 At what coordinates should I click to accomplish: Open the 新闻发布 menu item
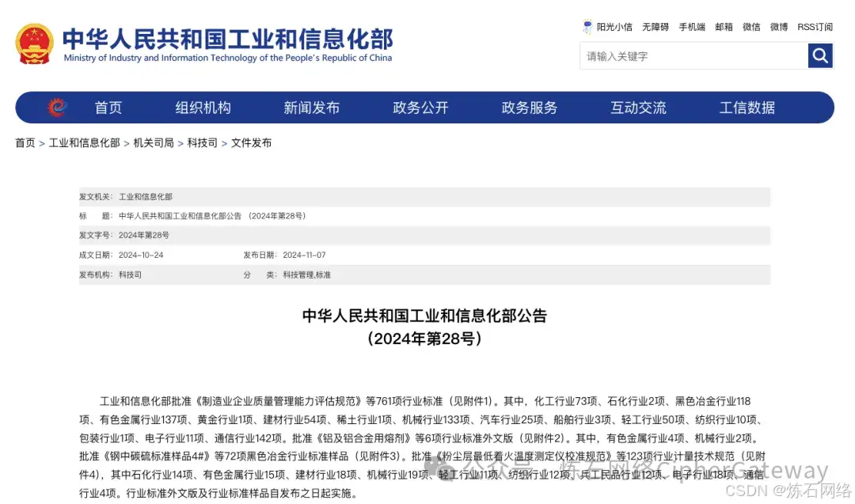pos(311,108)
